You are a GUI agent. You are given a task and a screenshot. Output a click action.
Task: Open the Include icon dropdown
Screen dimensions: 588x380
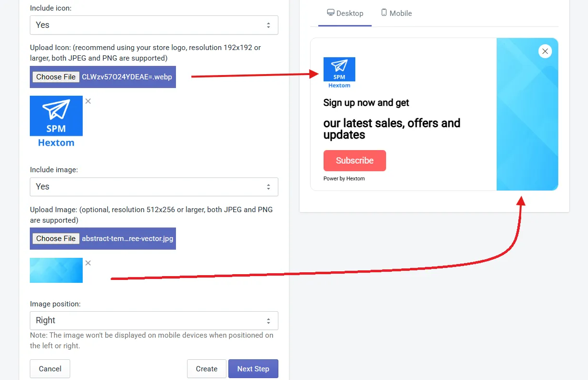pos(154,25)
